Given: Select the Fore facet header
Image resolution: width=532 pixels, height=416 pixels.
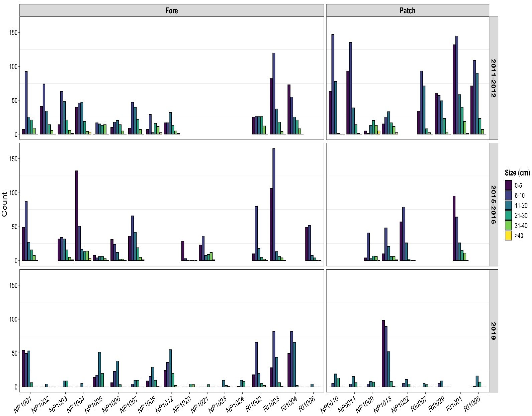Looking at the screenshot, I should [172, 11].
